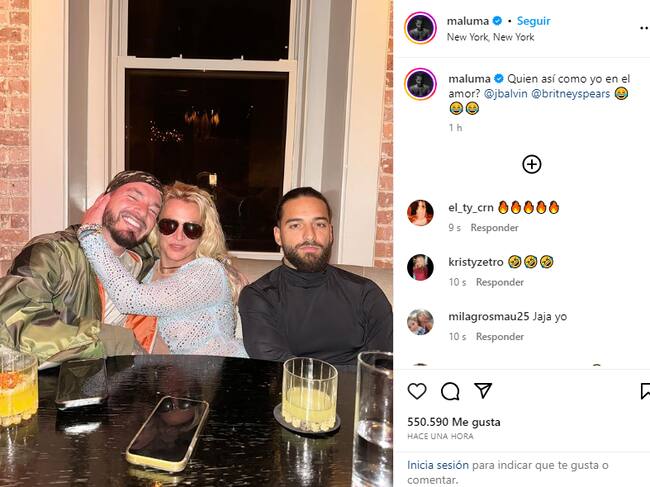Open the more options ellipsis menu

pyautogui.click(x=645, y=28)
